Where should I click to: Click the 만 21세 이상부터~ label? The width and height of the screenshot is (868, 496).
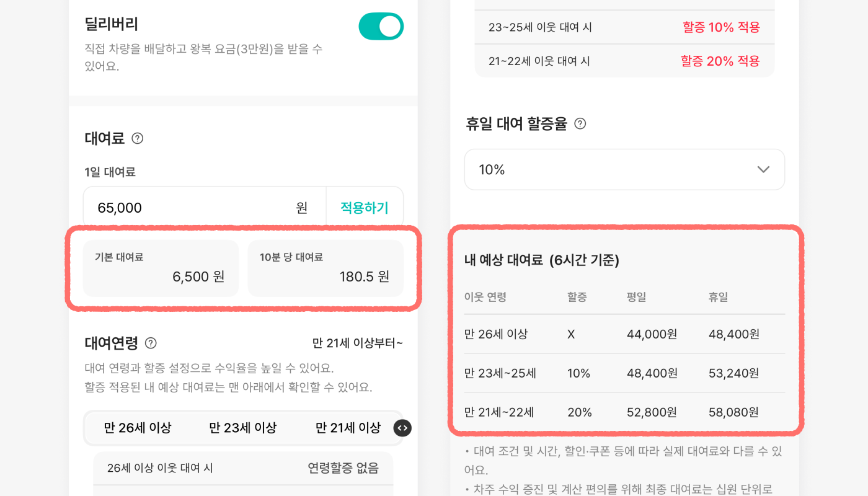356,343
